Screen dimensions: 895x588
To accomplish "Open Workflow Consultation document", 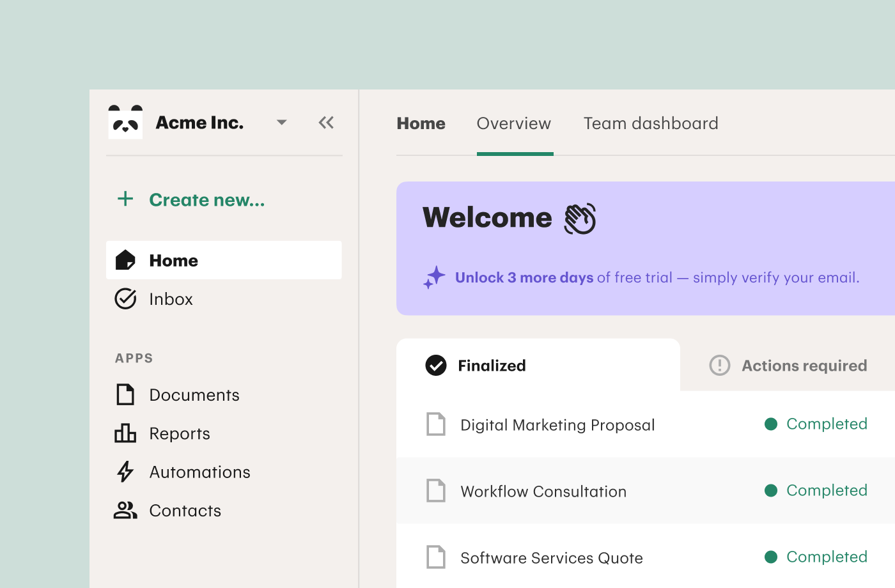I will (x=543, y=491).
